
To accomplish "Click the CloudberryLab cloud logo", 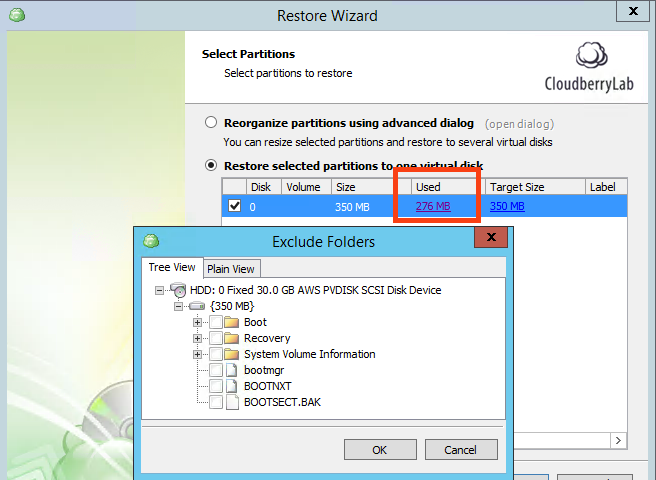I will tap(592, 55).
